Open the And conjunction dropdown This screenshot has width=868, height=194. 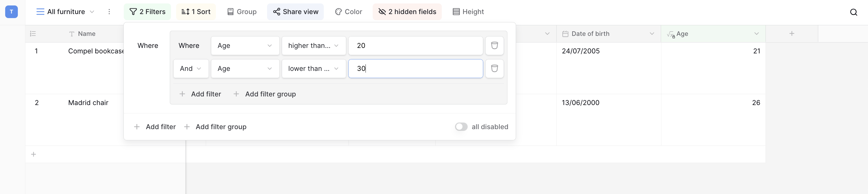point(191,69)
